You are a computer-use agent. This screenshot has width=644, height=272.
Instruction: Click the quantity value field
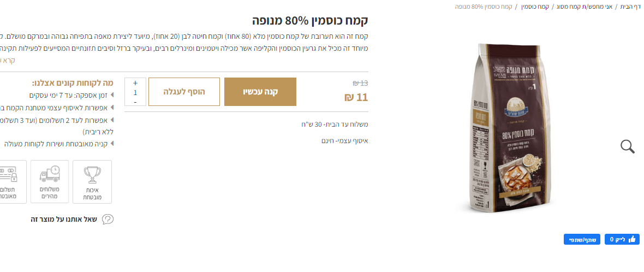(x=135, y=92)
